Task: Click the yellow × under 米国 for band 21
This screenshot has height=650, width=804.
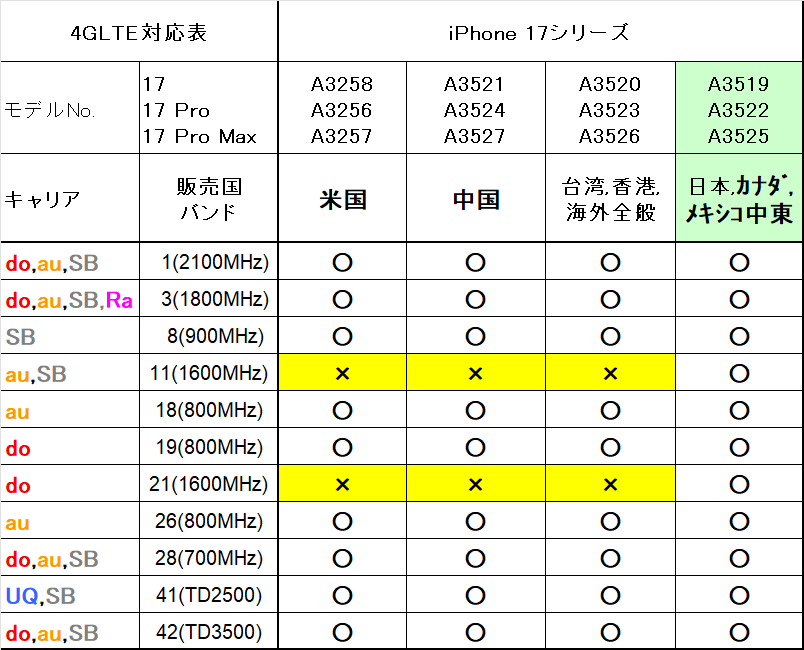Action: [x=342, y=484]
